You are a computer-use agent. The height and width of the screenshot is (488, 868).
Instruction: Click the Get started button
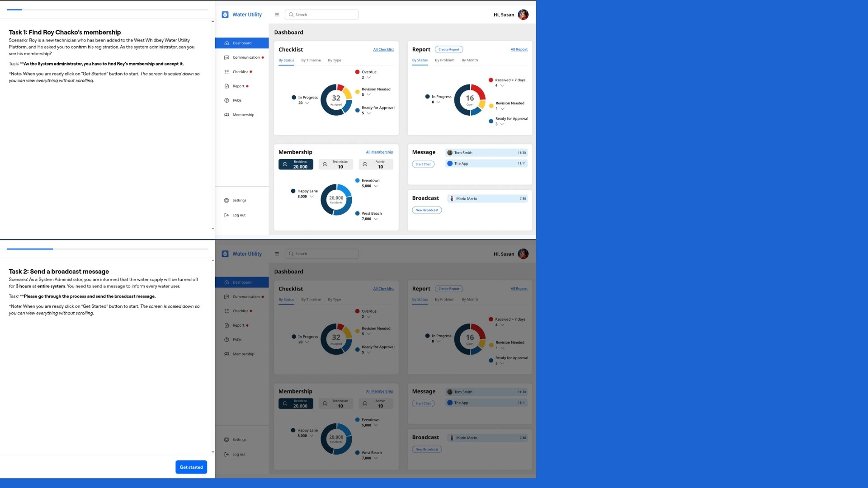pos(191,467)
